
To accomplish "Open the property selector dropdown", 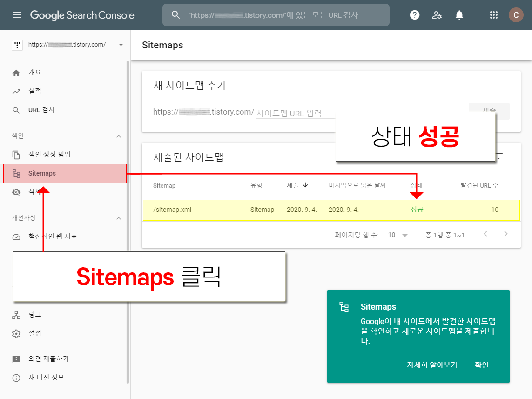I will point(121,45).
